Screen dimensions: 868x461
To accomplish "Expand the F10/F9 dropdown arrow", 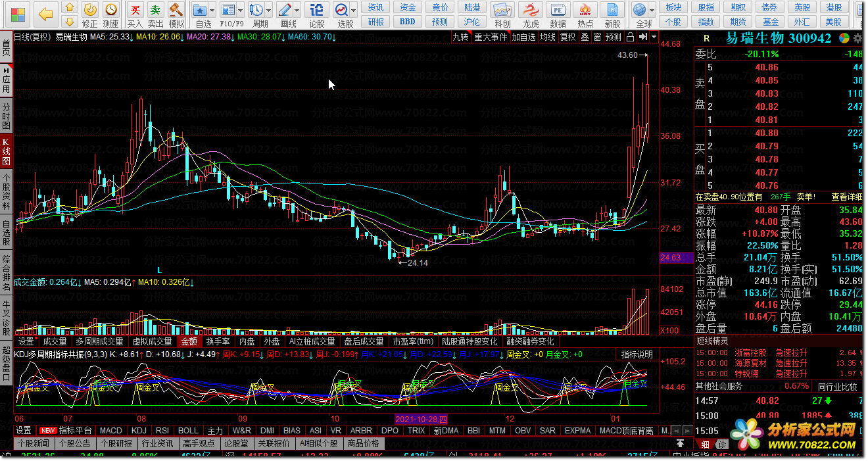I will [x=240, y=10].
